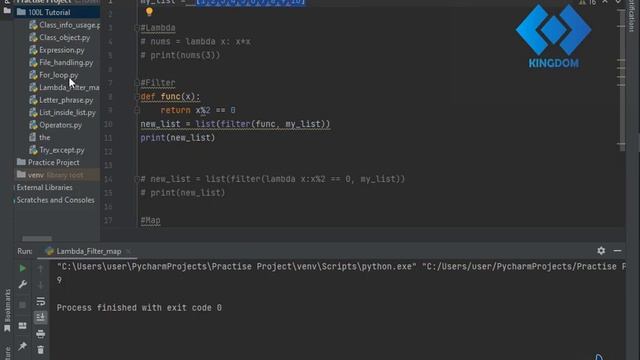Click the up arrow in Run console toolbar
Image resolution: width=640 pixels, height=360 pixels.
coord(40,268)
